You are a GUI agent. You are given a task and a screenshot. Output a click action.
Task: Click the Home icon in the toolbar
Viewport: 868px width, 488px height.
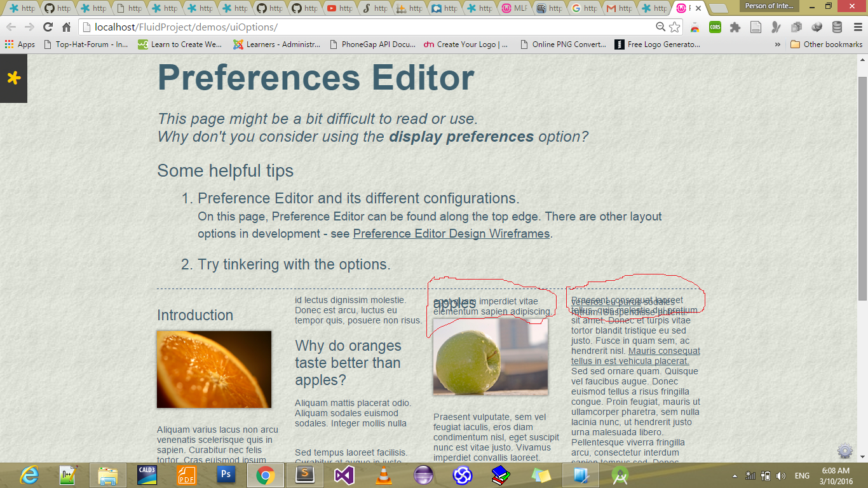[x=66, y=27]
